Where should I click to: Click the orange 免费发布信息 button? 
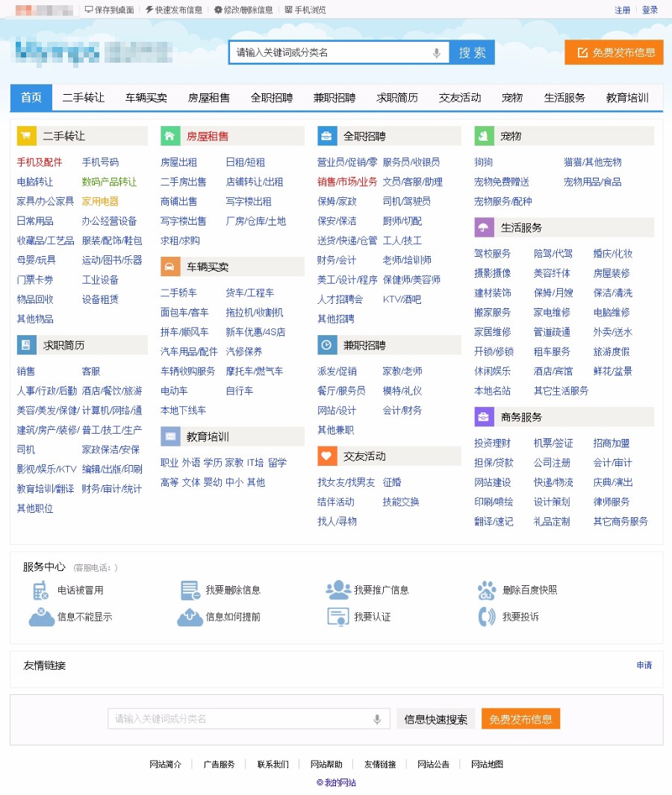point(614,52)
